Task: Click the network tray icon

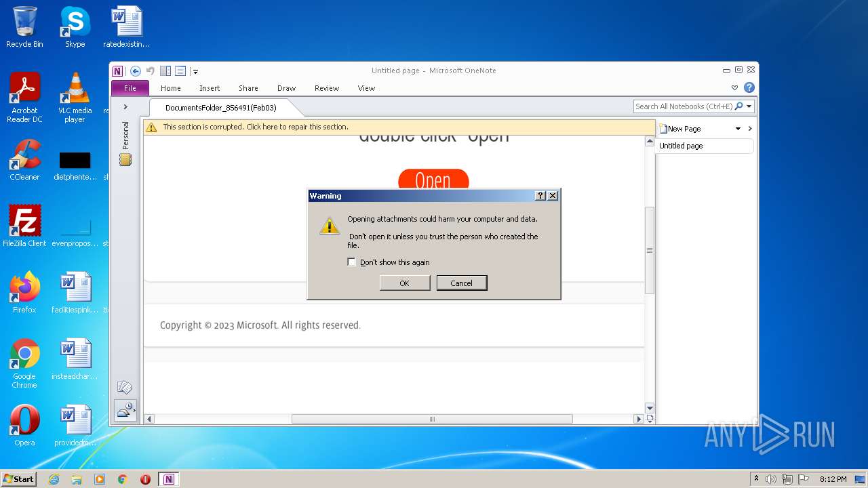Action: [787, 479]
